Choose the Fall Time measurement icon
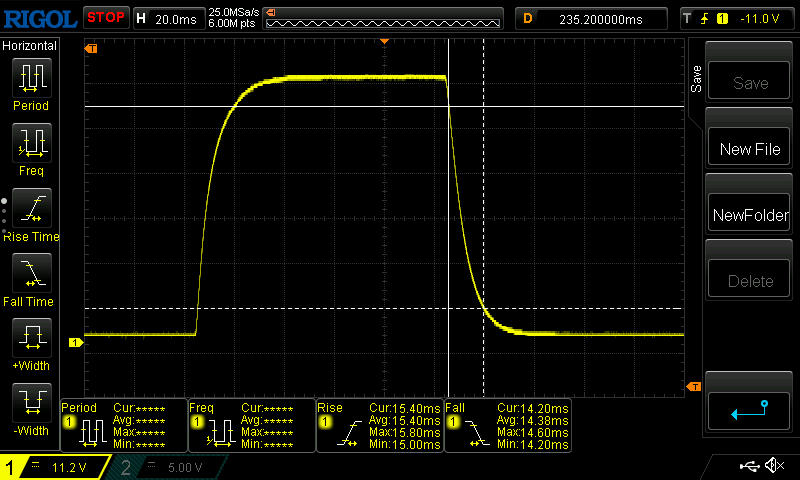 coord(30,275)
